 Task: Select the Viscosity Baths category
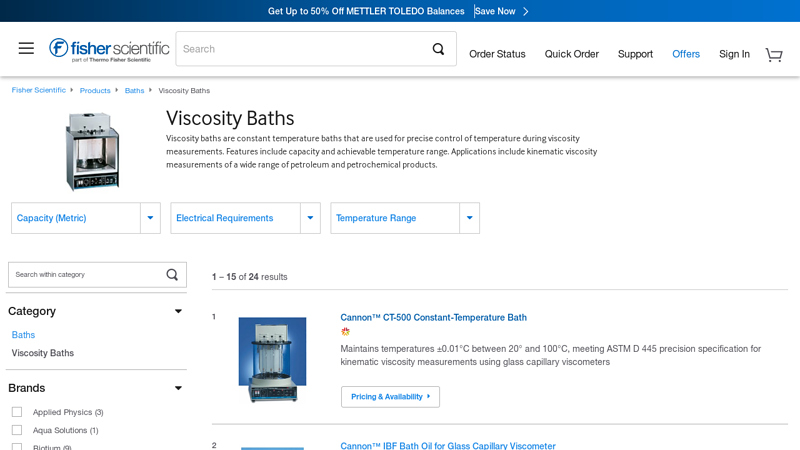click(x=43, y=353)
